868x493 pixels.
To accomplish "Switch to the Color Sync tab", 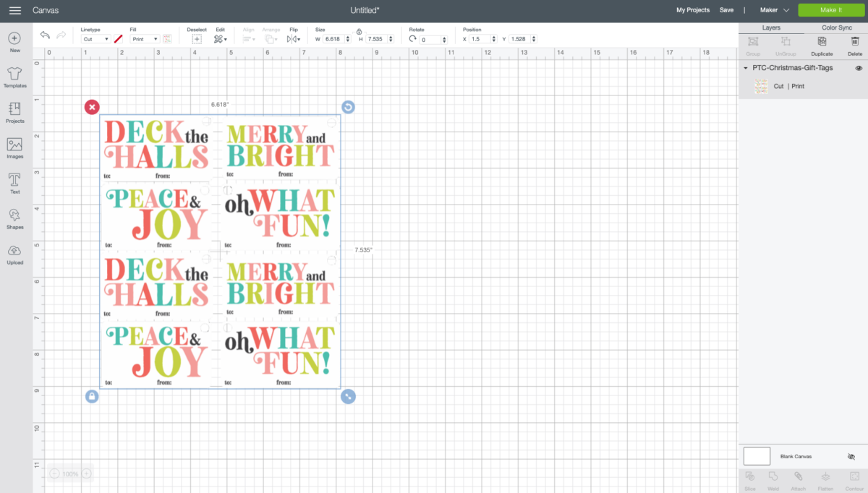I will 836,27.
